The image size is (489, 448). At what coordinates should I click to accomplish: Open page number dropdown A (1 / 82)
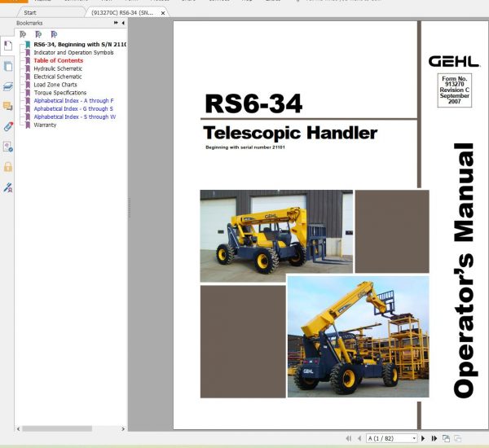point(392,438)
